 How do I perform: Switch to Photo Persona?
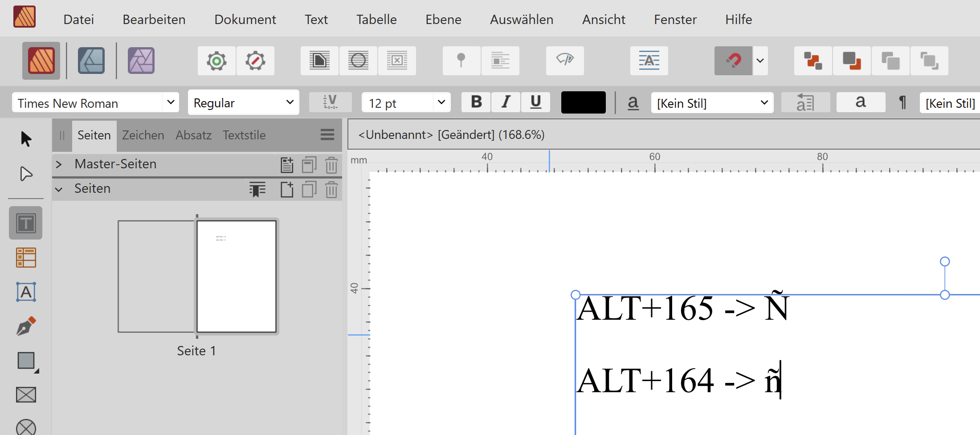click(x=141, y=61)
